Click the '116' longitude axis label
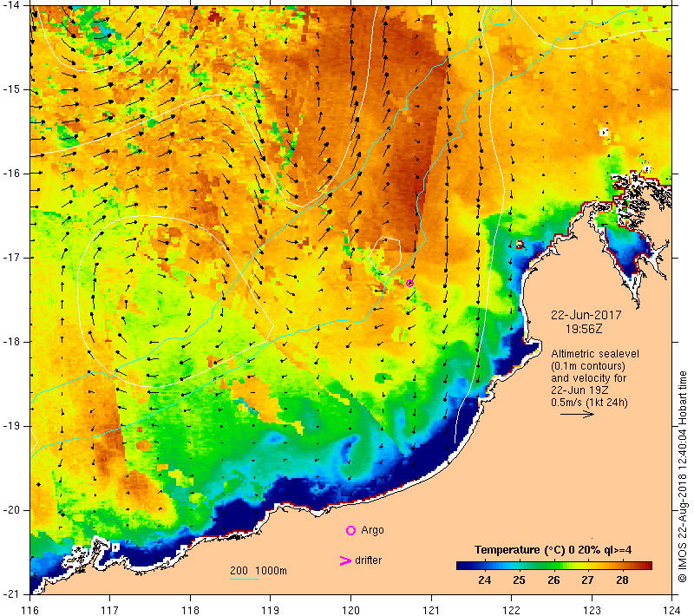Image resolution: width=694 pixels, height=616 pixels. (x=30, y=610)
